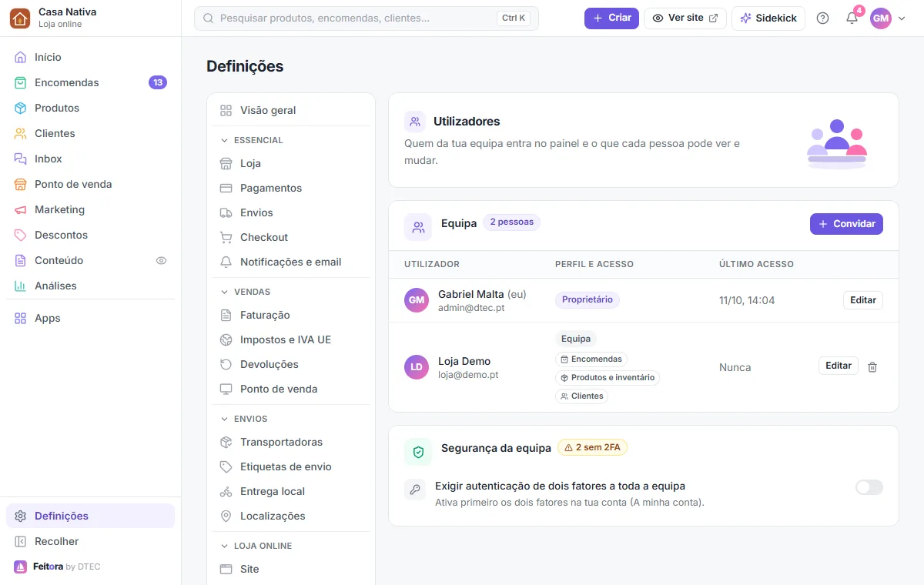Collapse the LOJA ONLINE settings section
The height and width of the screenshot is (585, 924).
click(256, 546)
